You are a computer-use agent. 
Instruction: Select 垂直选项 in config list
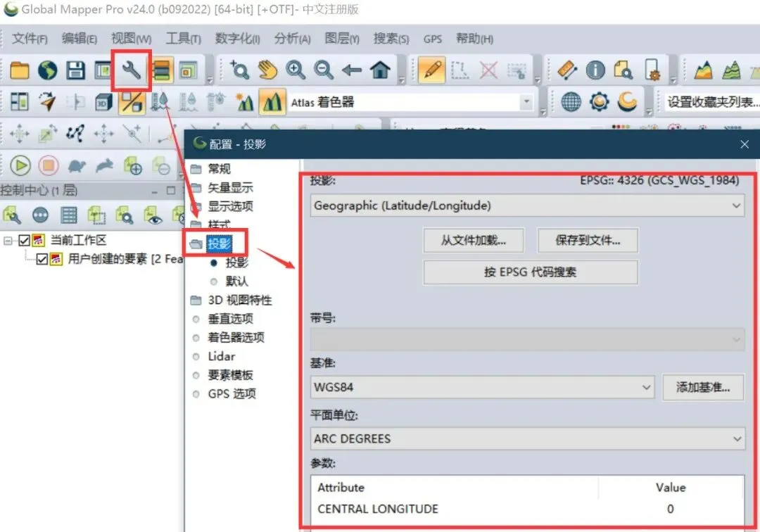click(230, 319)
